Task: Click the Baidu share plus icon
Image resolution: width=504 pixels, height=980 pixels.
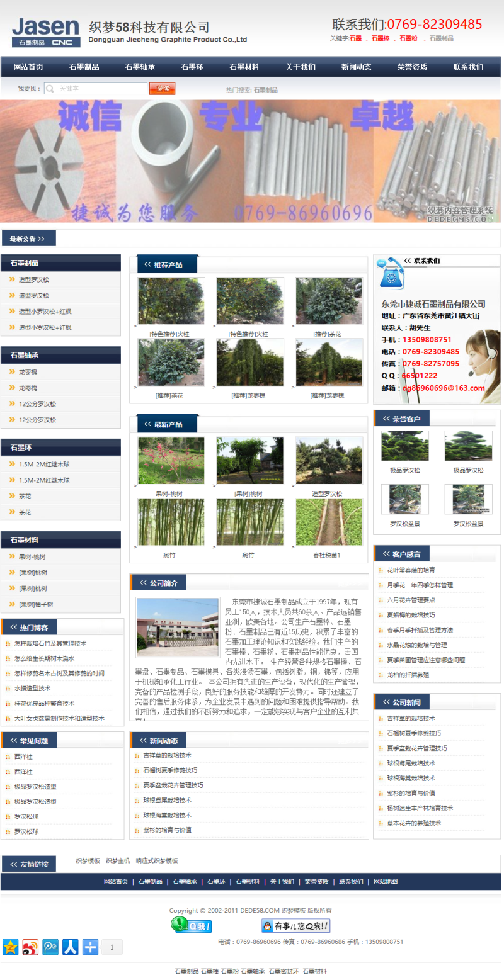Action: tap(89, 947)
